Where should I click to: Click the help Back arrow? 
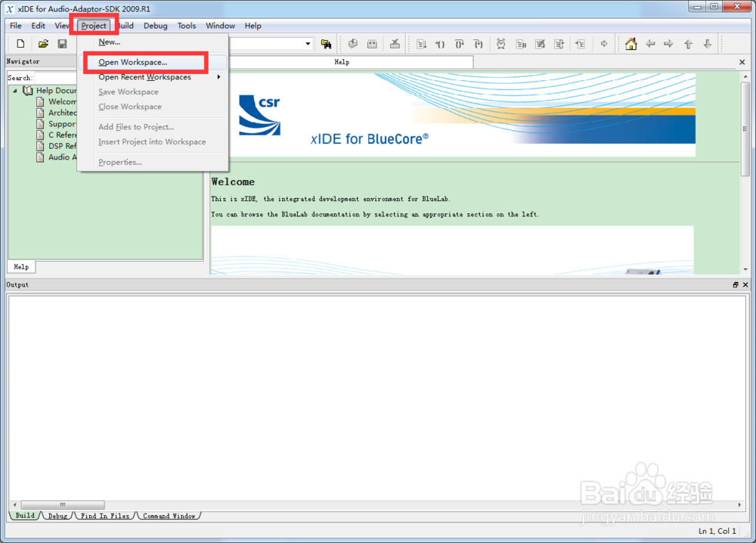pyautogui.click(x=650, y=44)
